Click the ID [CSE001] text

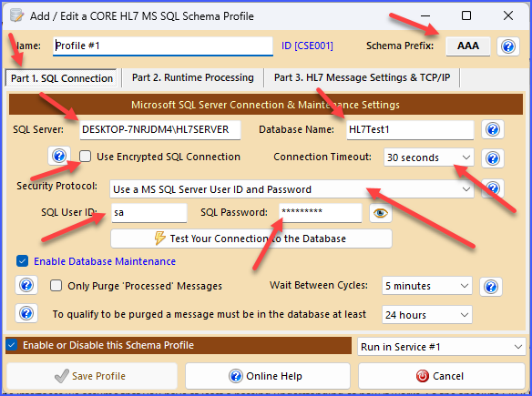point(307,46)
